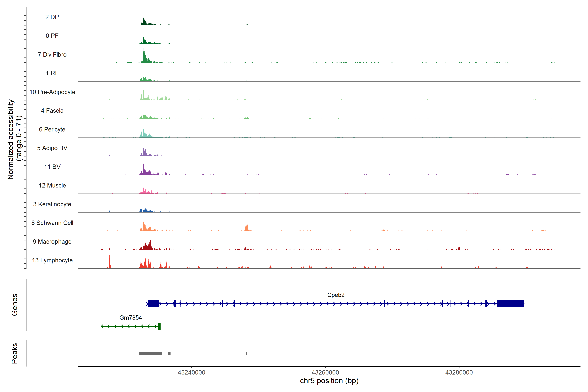Click the widest gray peak bar
This screenshot has height=392, width=588.
150,353
